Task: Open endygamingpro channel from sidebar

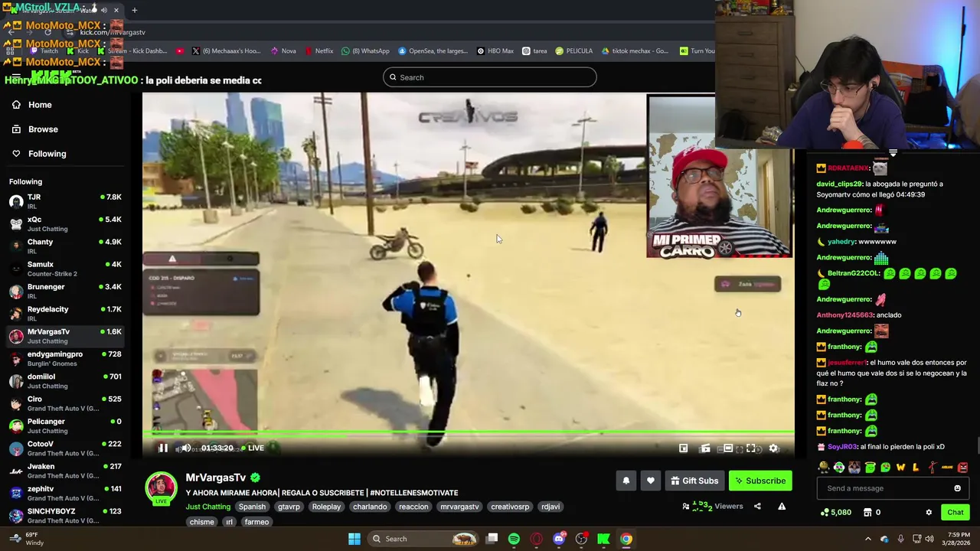Action: pos(65,358)
